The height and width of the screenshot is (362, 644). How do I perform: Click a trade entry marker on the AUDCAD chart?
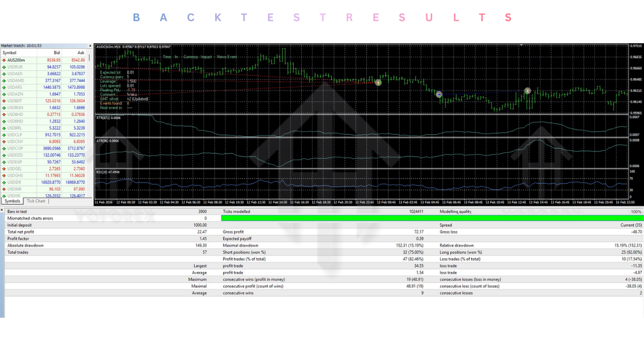point(378,82)
